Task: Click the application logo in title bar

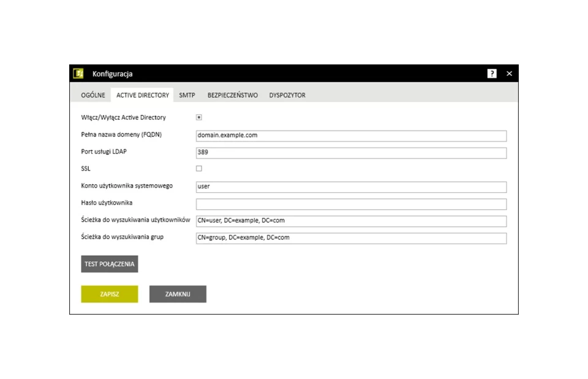Action: 78,73
